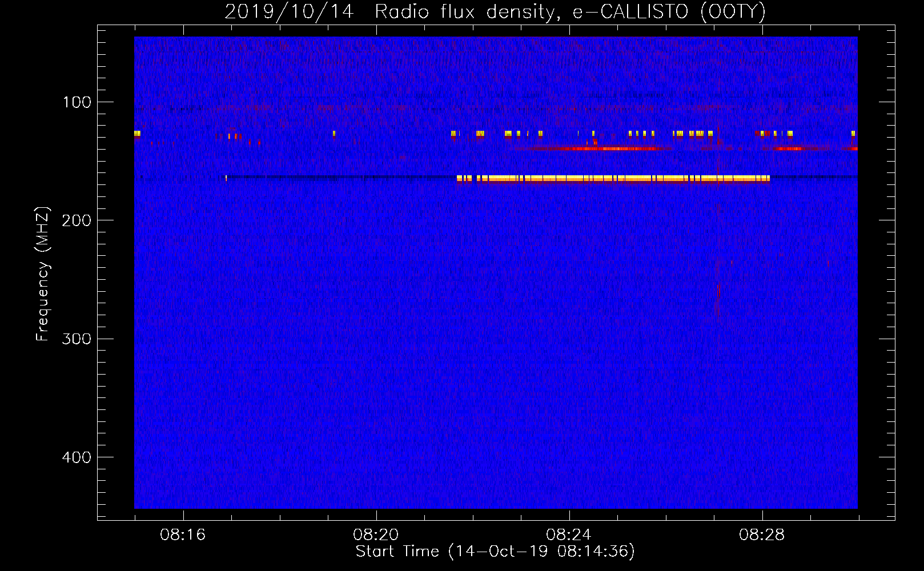Click the 'Start Time (14-Oct-19 08:14:36)' axis label
The height and width of the screenshot is (571, 924).
pos(495,552)
